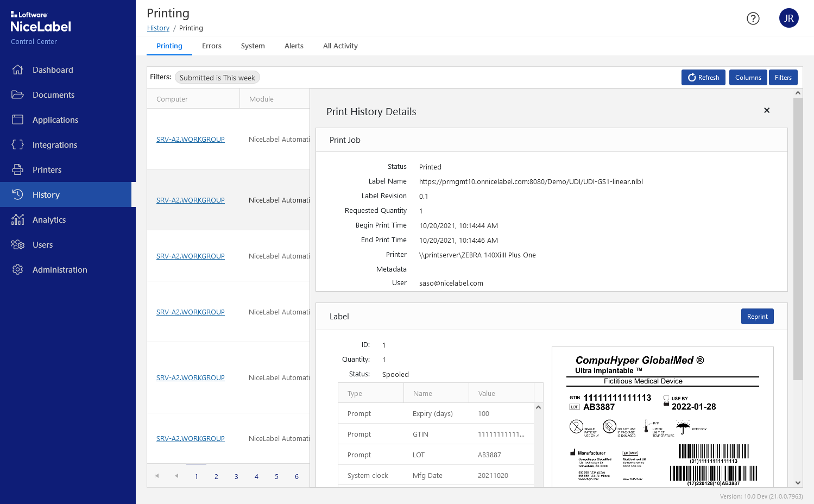This screenshot has width=814, height=504.
Task: Click scroll-down arrow of details panel
Action: pos(798,483)
